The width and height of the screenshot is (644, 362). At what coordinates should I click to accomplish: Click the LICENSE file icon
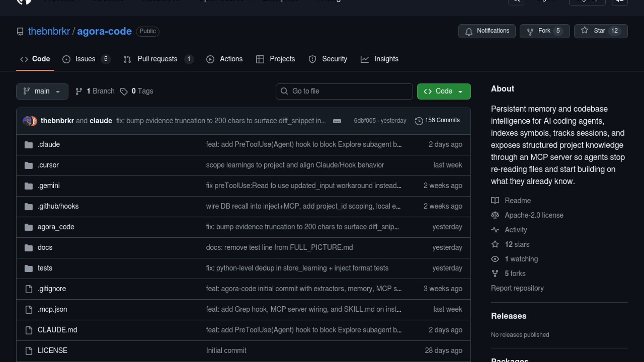pyautogui.click(x=29, y=351)
